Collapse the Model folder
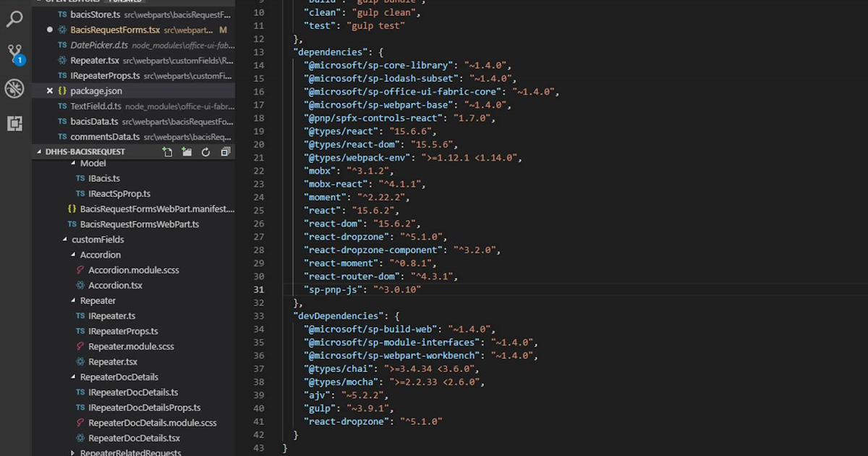Viewport: 868px width, 456px height. pyautogui.click(x=73, y=164)
